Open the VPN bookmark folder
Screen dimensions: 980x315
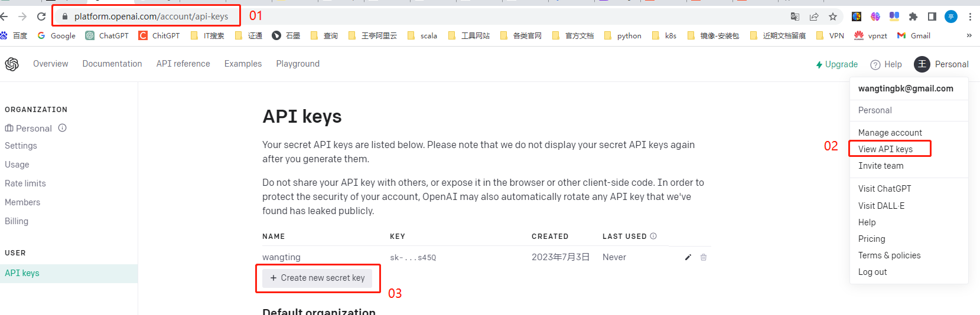tap(830, 35)
